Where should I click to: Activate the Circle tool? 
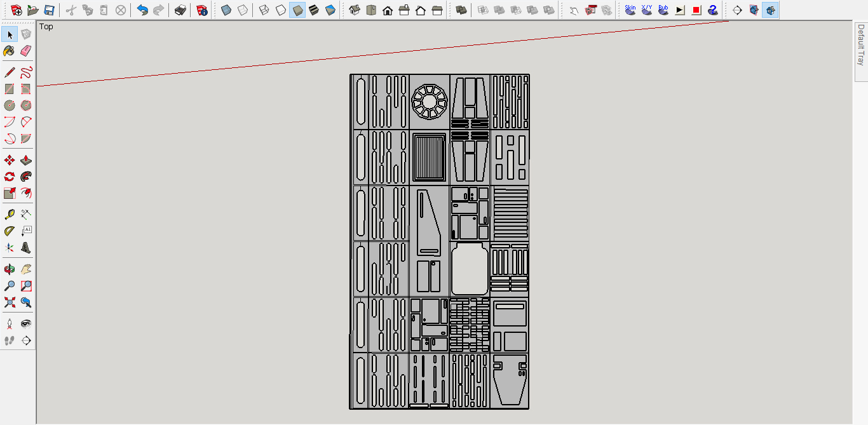tap(10, 105)
